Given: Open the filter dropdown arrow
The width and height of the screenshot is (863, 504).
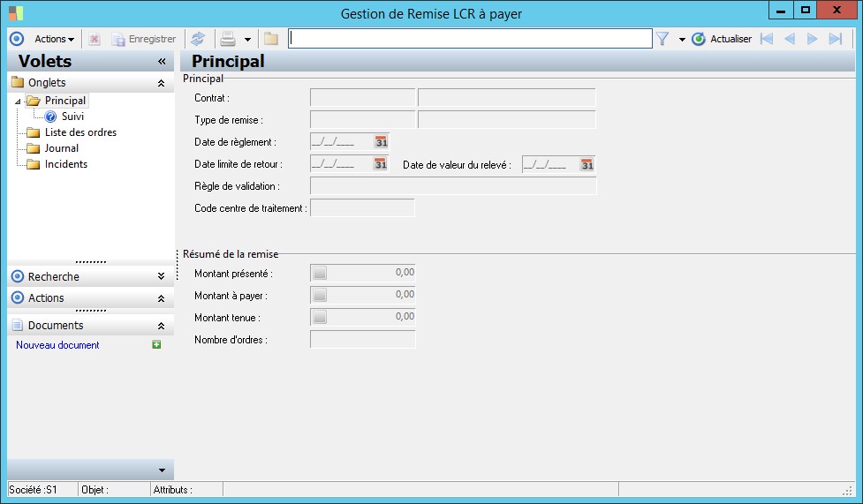Looking at the screenshot, I should (x=682, y=40).
